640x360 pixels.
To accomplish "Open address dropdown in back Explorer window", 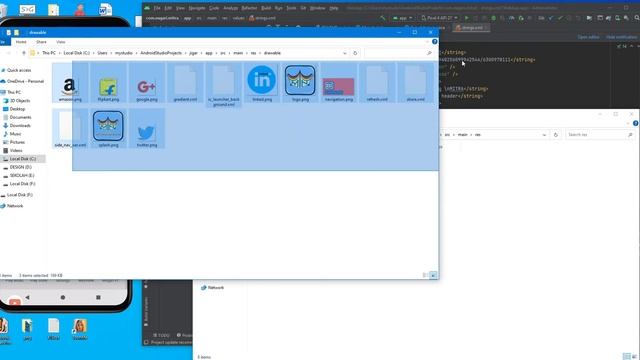I will (544, 135).
